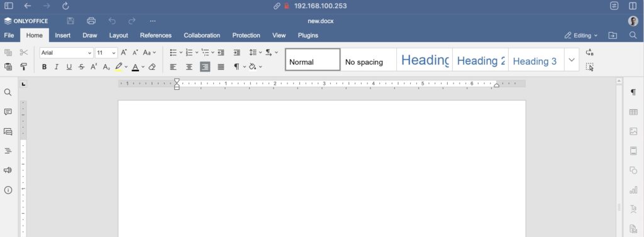Open the Chat panel in the left sidebar
The width and height of the screenshot is (644, 237).
[8, 131]
